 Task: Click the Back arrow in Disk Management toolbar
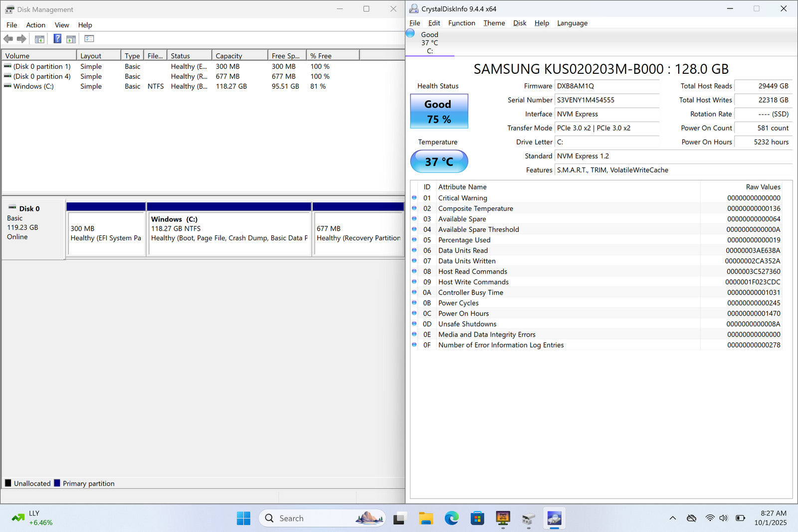pyautogui.click(x=8, y=39)
